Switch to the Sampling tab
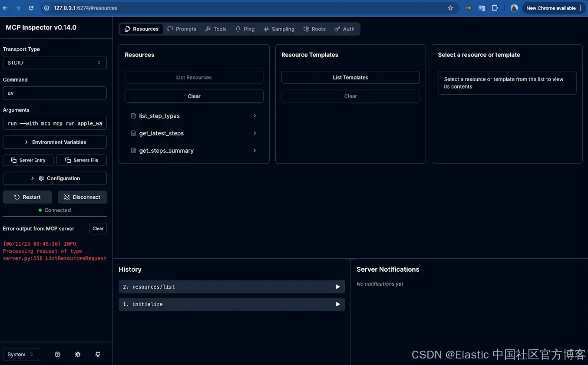588x365 pixels. coord(279,29)
